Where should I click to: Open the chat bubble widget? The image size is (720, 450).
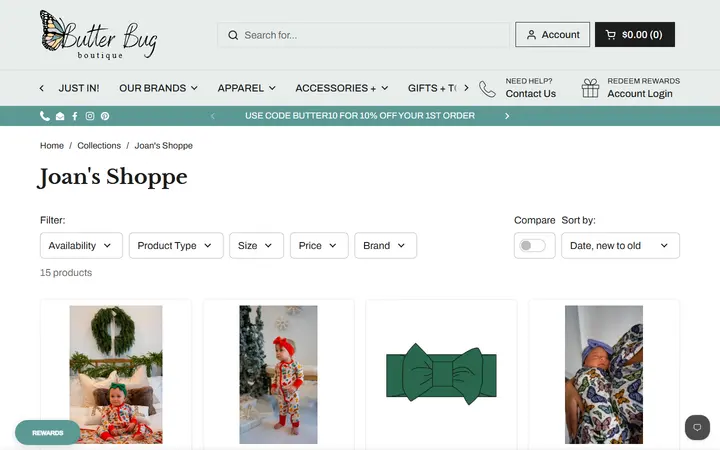[697, 428]
